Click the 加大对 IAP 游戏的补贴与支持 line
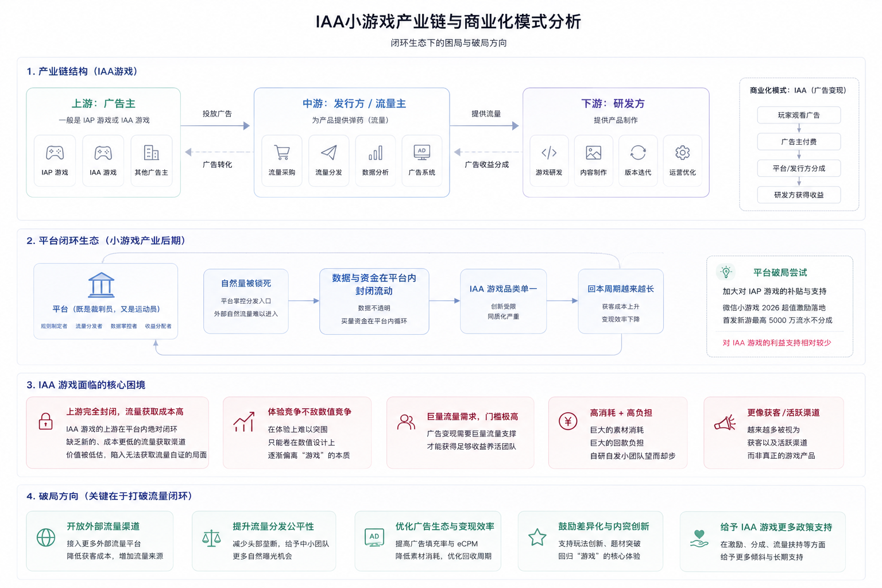Image resolution: width=882 pixels, height=588 pixels. (775, 291)
